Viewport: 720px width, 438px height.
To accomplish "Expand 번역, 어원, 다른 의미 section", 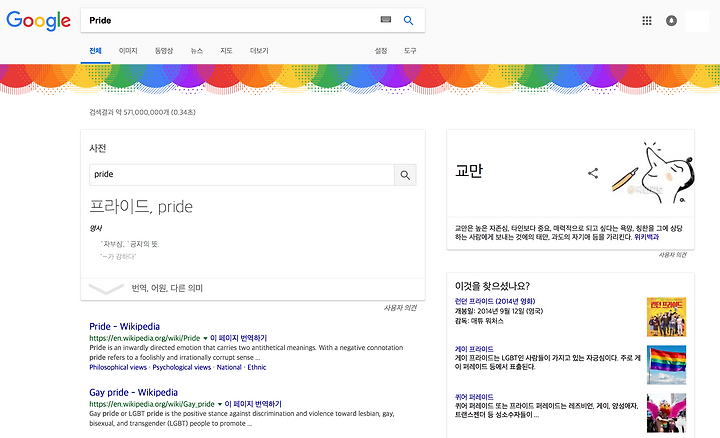I will (x=253, y=288).
